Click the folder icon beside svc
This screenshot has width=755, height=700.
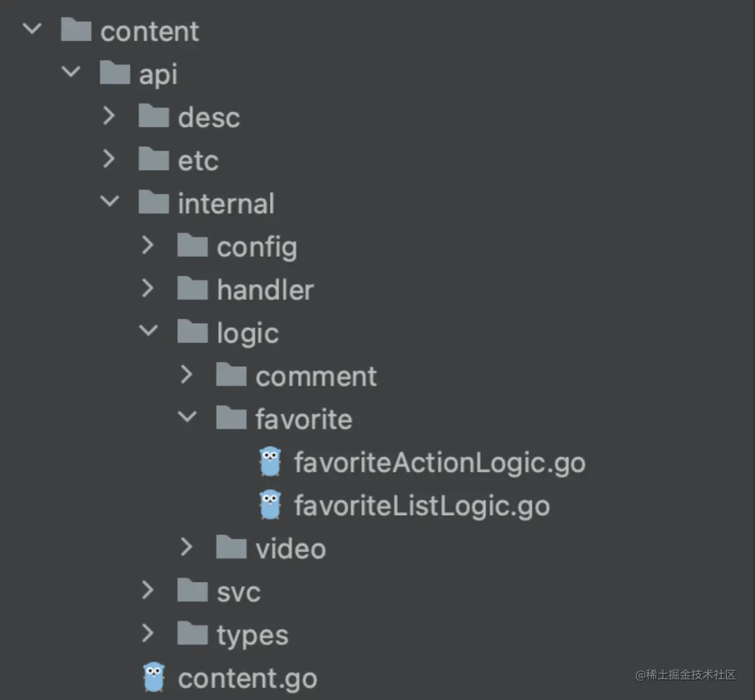(192, 591)
